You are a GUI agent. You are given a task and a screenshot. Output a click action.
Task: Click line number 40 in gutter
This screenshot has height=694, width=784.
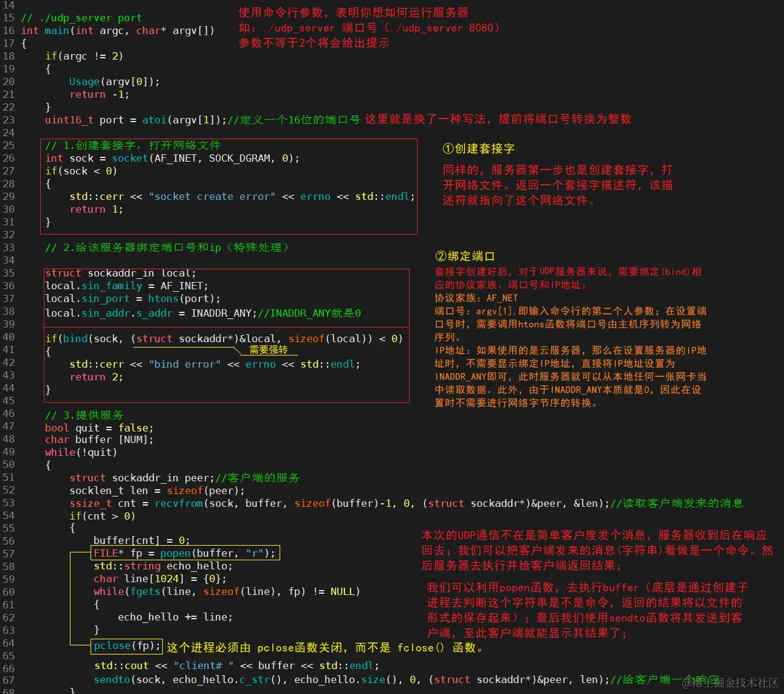pyautogui.click(x=9, y=337)
